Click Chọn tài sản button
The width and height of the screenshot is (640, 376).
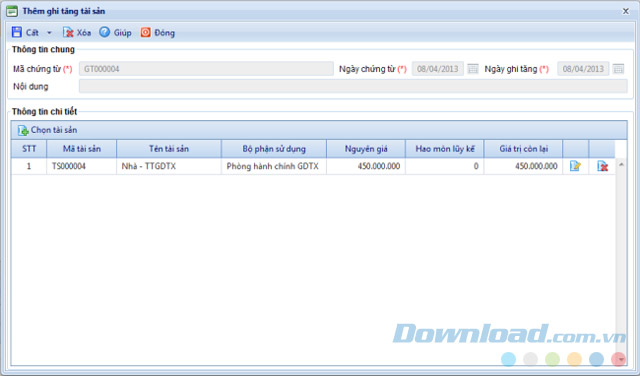[x=47, y=130]
